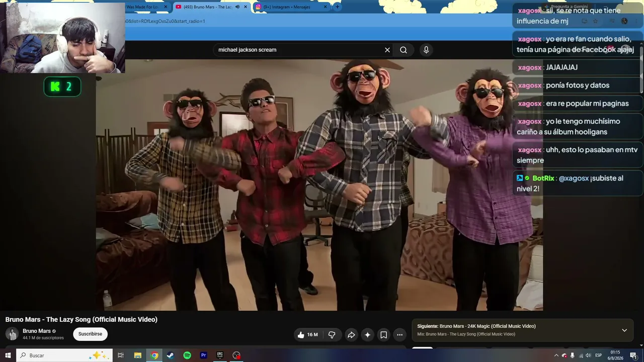Open a new browser tab
Image resolution: width=644 pixels, height=362 pixels.
(337, 7)
